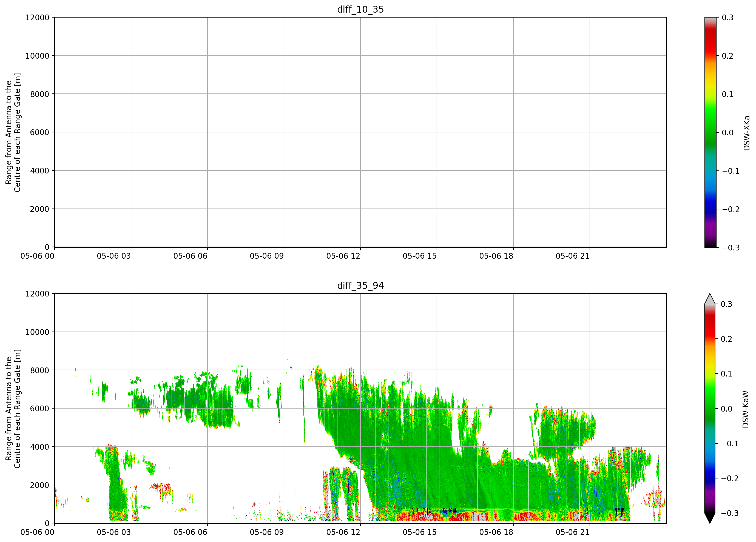Click '05-06 03' x-tick under diff_35_94 plot
The height and width of the screenshot is (542, 756).
tap(114, 532)
